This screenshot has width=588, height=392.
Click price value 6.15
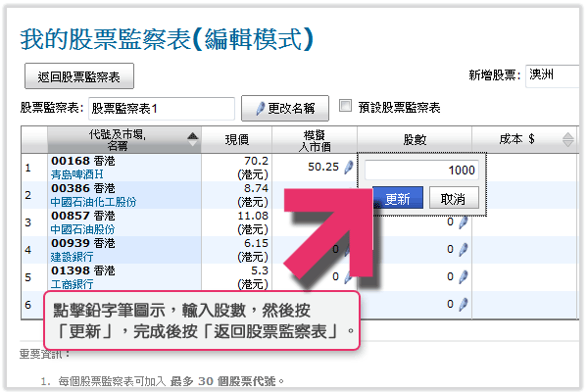point(256,243)
